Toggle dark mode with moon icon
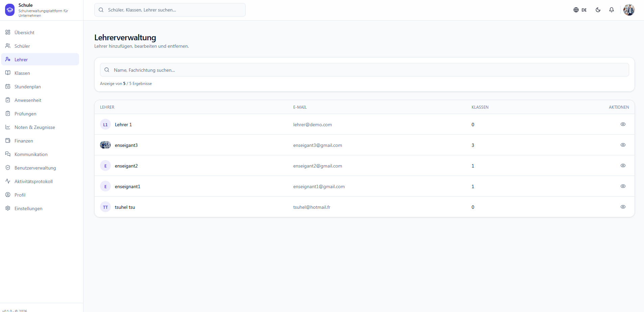Image resolution: width=644 pixels, height=312 pixels. click(x=598, y=10)
